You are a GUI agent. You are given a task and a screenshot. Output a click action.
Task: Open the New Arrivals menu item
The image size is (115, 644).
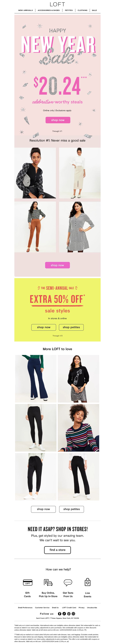pos(26,10)
